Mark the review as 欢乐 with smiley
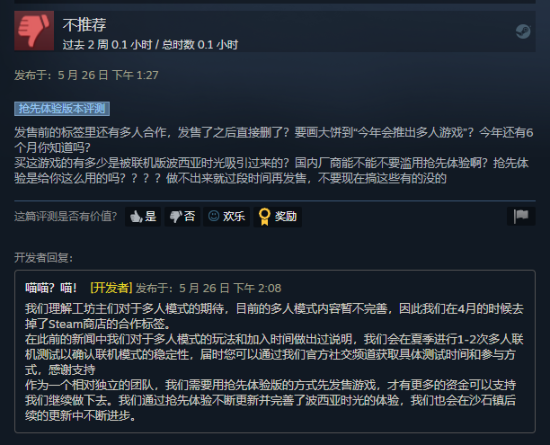 [x=226, y=216]
